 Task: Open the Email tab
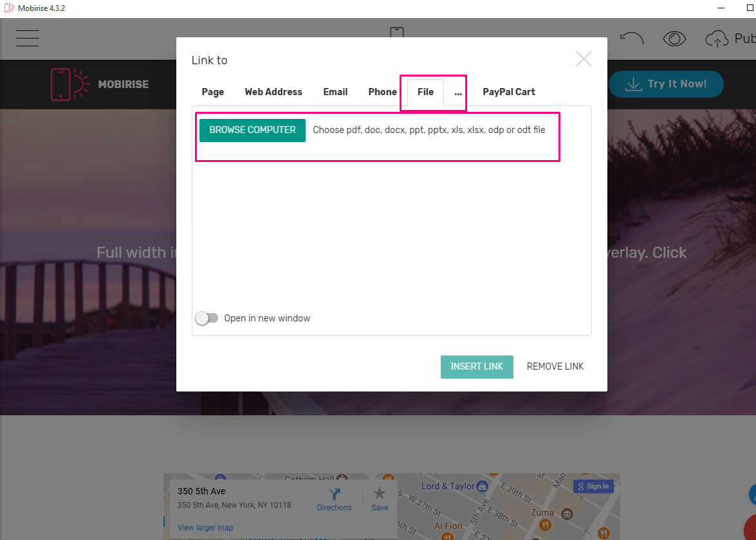335,92
